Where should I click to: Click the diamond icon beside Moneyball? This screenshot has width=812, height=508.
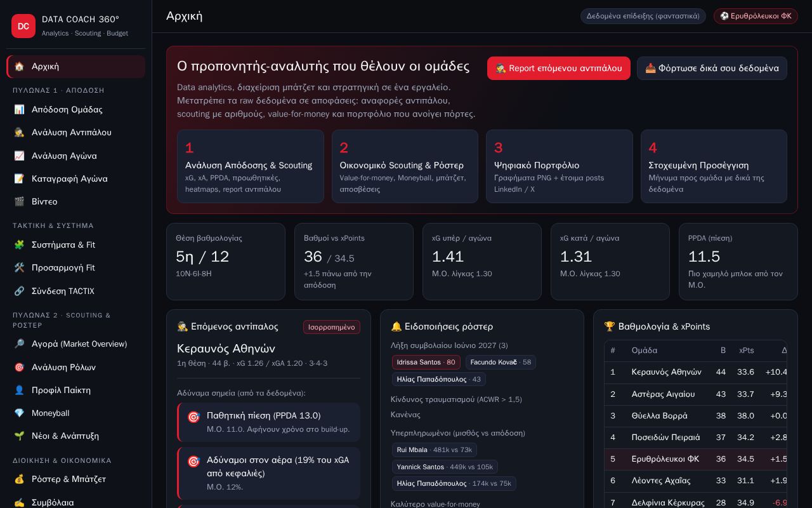19,413
